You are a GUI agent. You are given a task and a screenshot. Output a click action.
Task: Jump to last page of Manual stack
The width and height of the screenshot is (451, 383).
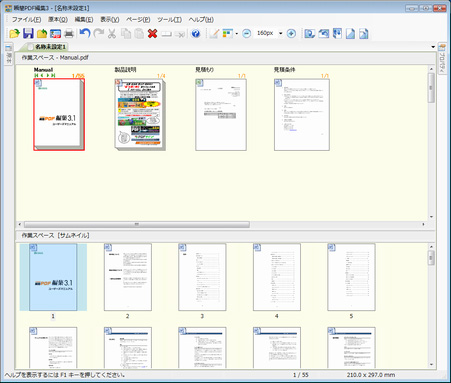coord(53,75)
